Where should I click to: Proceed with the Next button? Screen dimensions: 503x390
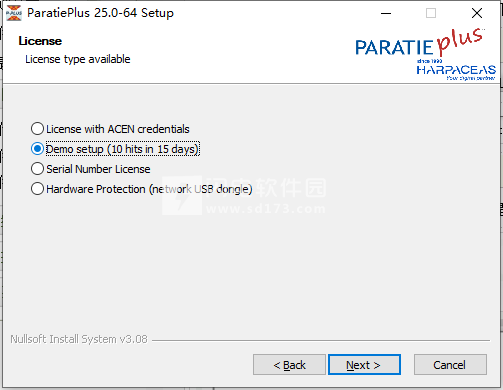click(364, 365)
